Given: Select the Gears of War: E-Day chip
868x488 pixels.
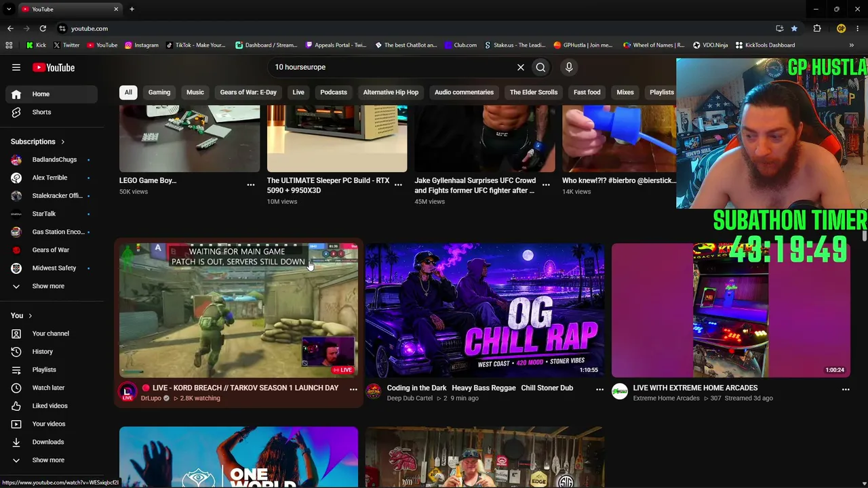Looking at the screenshot, I should pyautogui.click(x=248, y=92).
